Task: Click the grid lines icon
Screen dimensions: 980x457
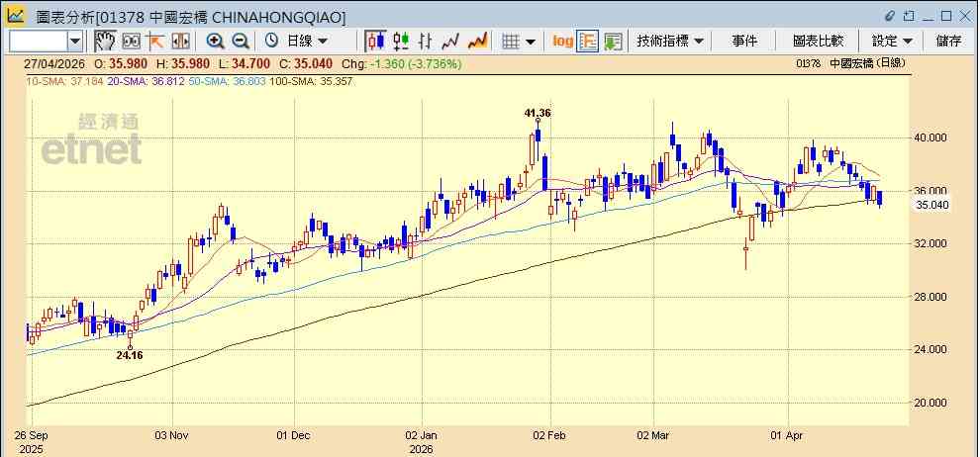Action: [511, 42]
